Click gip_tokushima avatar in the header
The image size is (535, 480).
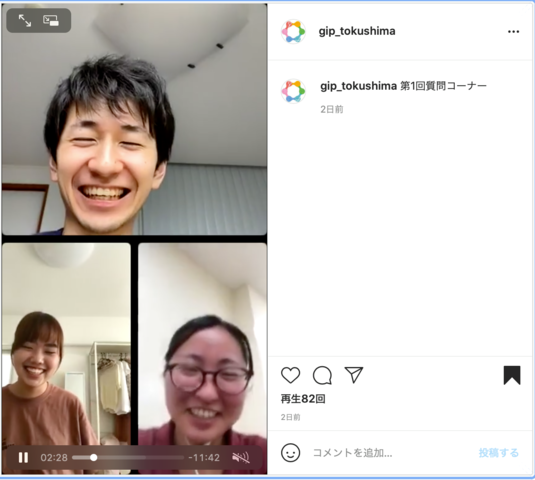tap(293, 32)
